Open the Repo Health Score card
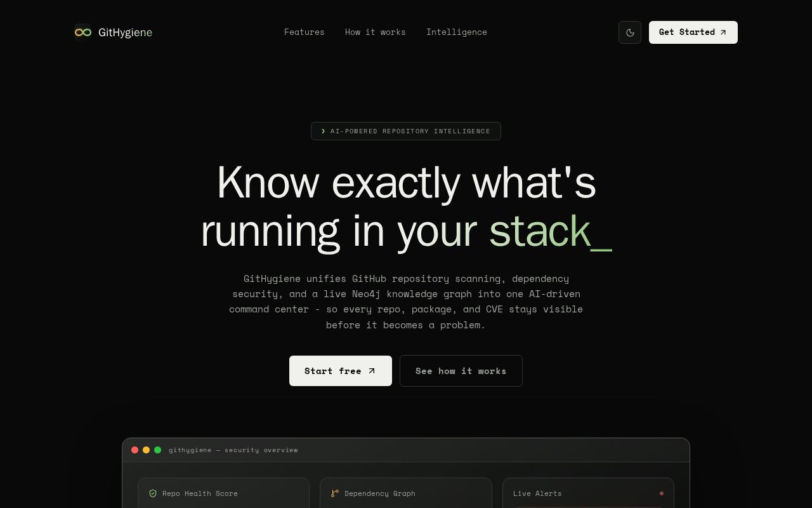The image size is (812, 508). pyautogui.click(x=223, y=493)
